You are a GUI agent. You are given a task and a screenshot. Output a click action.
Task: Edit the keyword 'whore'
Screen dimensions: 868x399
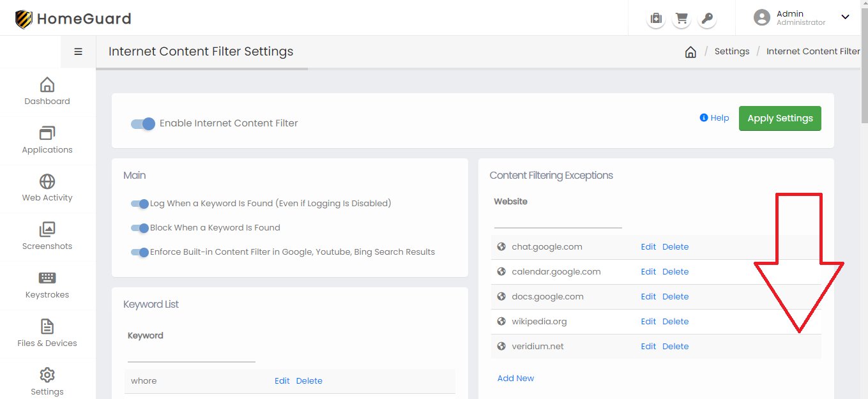coord(282,381)
